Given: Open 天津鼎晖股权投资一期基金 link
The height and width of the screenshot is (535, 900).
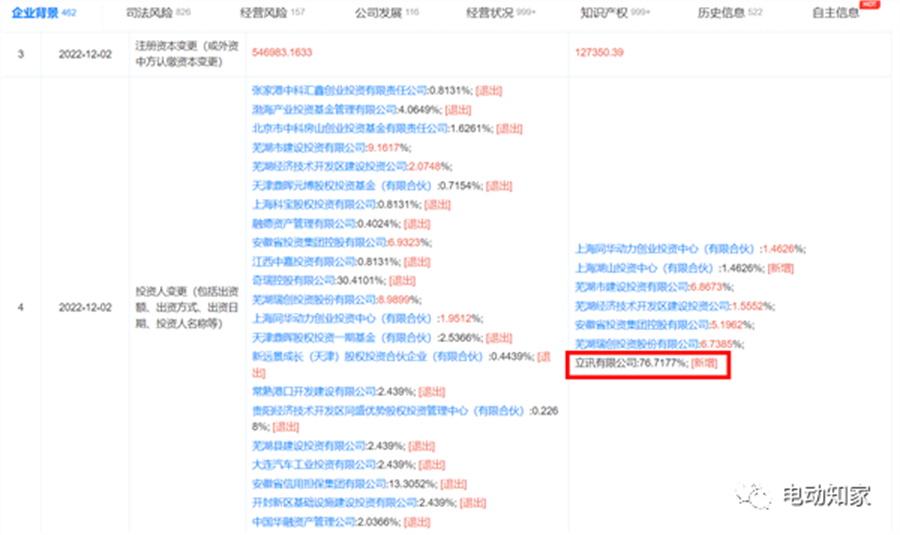Looking at the screenshot, I should pyautogui.click(x=342, y=338).
